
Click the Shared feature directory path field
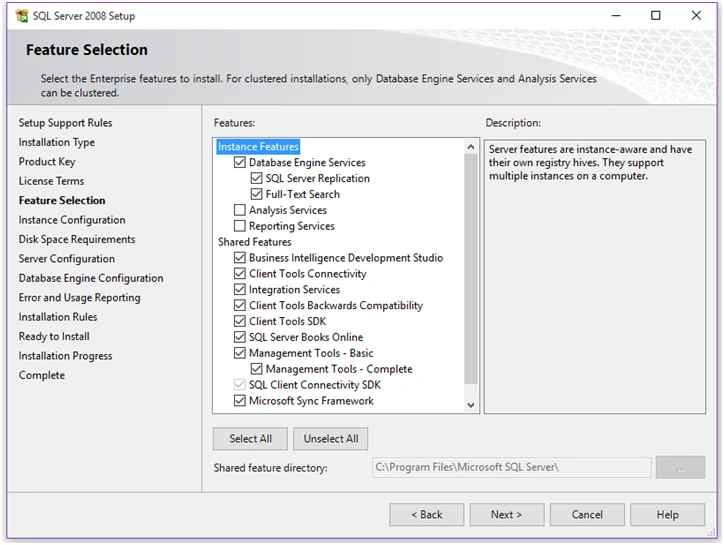[x=512, y=467]
